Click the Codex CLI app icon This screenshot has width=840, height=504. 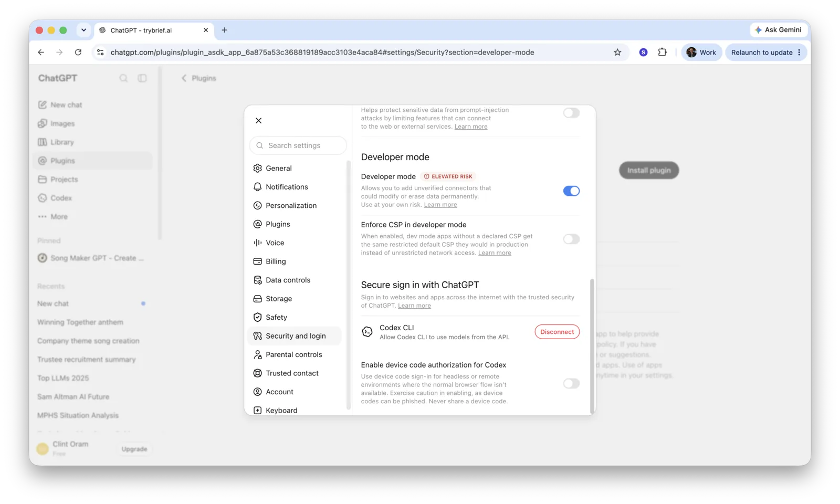point(367,332)
